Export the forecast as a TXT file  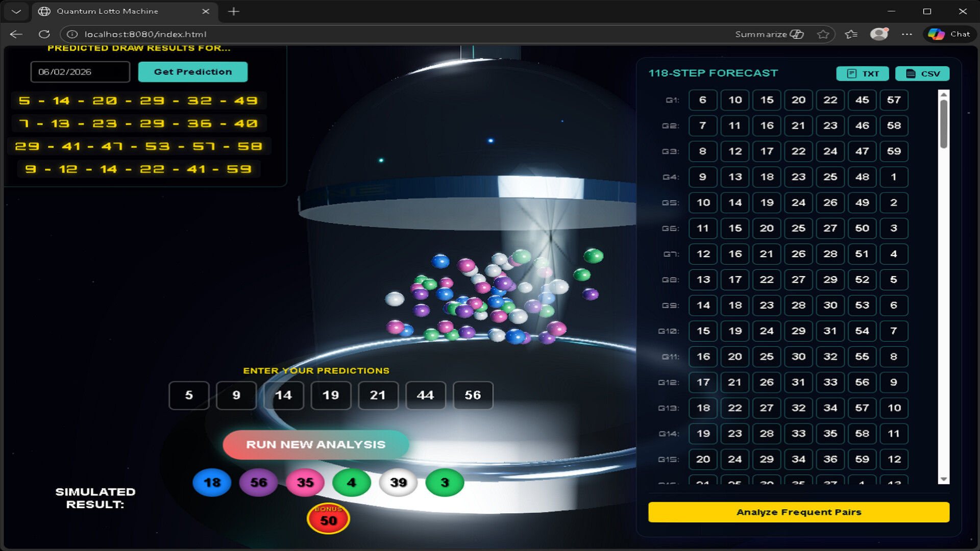[862, 73]
